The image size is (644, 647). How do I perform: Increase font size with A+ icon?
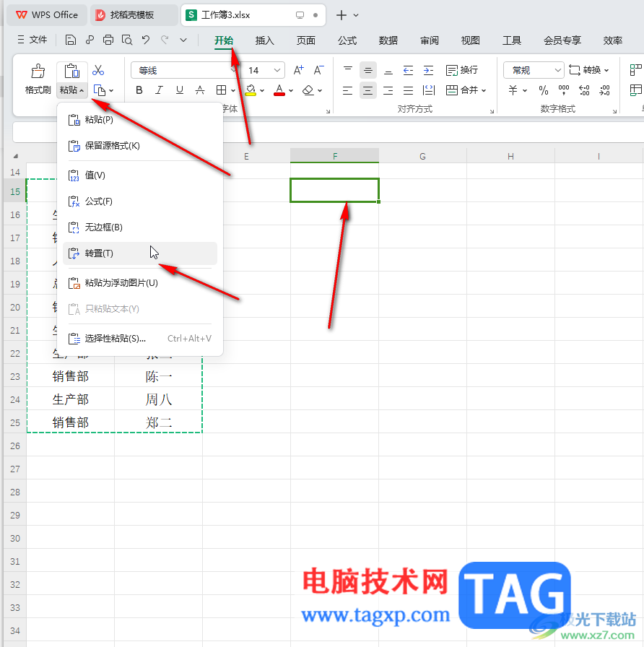[x=299, y=70]
